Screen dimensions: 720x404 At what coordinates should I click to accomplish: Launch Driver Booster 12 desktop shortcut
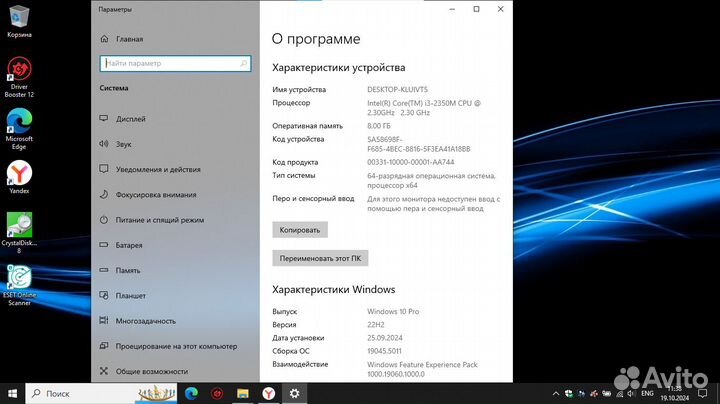point(19,77)
